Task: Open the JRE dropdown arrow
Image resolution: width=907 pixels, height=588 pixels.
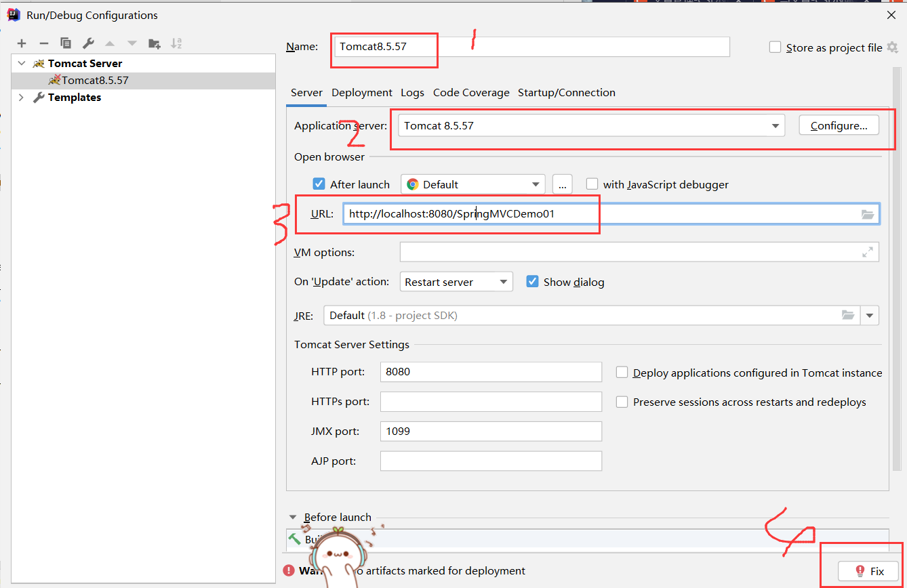Action: pyautogui.click(x=870, y=315)
